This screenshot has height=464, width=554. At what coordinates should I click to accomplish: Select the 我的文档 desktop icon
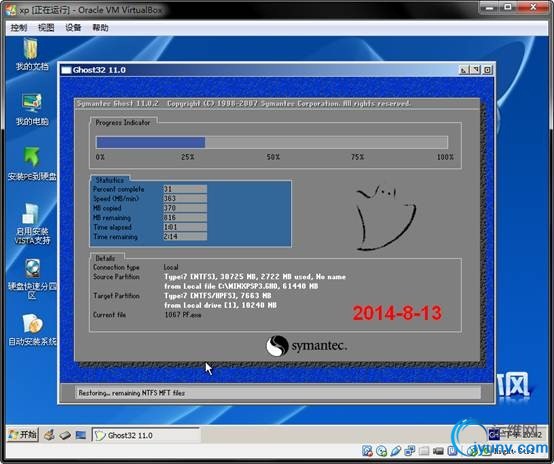(x=32, y=55)
